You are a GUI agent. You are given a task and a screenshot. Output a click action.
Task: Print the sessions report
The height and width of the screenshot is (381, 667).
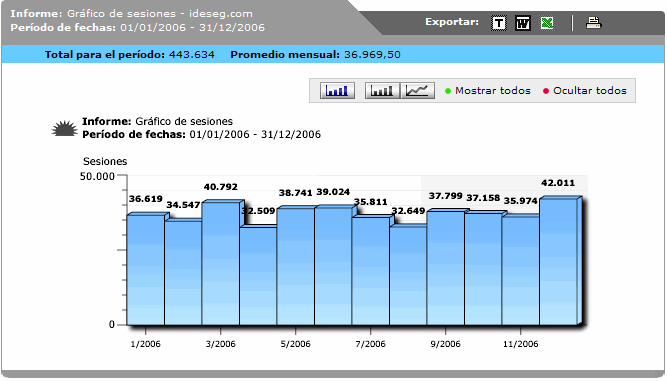click(593, 23)
